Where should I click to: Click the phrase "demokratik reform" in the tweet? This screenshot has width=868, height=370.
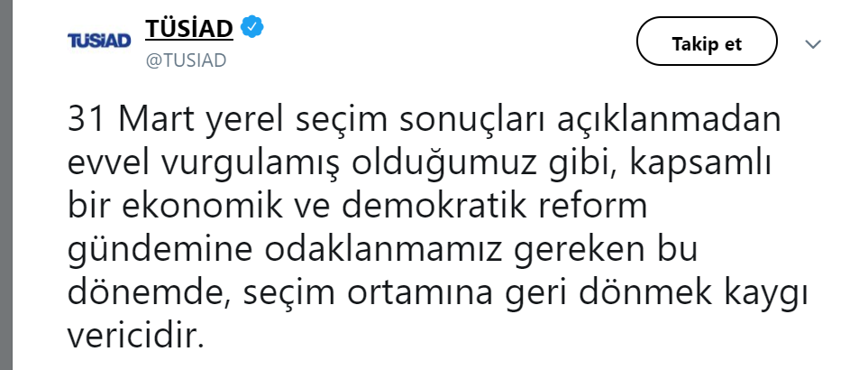(495, 206)
